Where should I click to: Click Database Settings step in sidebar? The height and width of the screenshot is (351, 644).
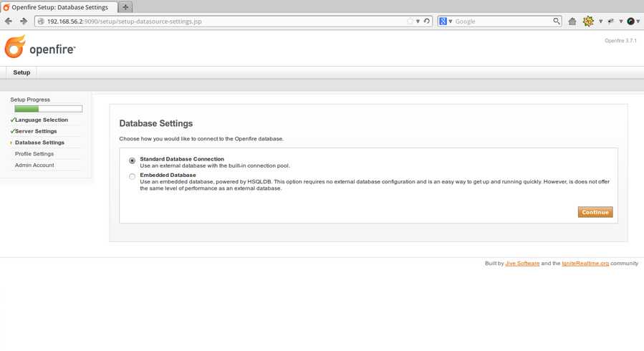pyautogui.click(x=39, y=143)
